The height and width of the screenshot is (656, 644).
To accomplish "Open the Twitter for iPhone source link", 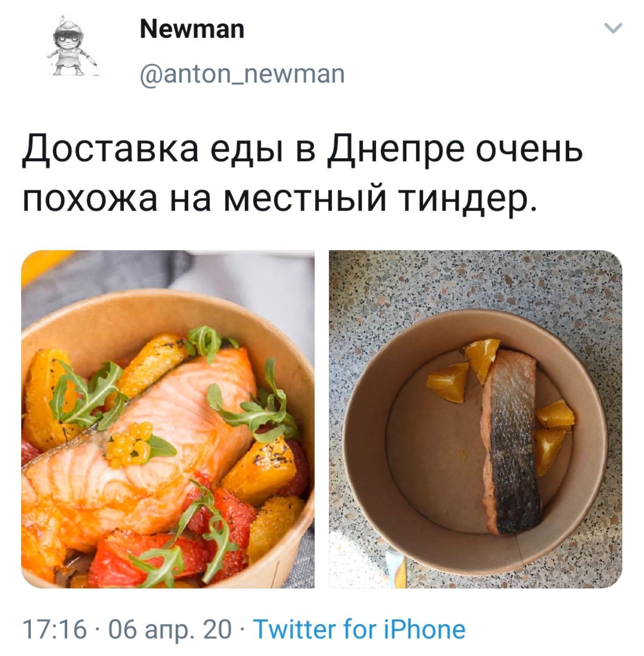I will (x=360, y=628).
